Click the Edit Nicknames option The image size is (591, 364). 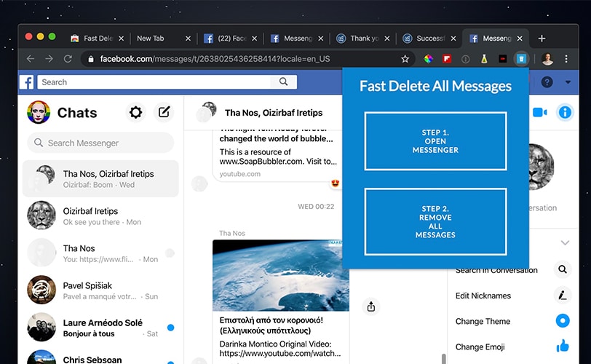(x=483, y=296)
